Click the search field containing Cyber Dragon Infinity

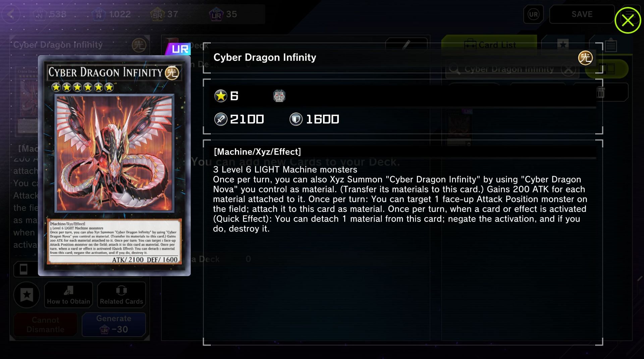coord(512,69)
